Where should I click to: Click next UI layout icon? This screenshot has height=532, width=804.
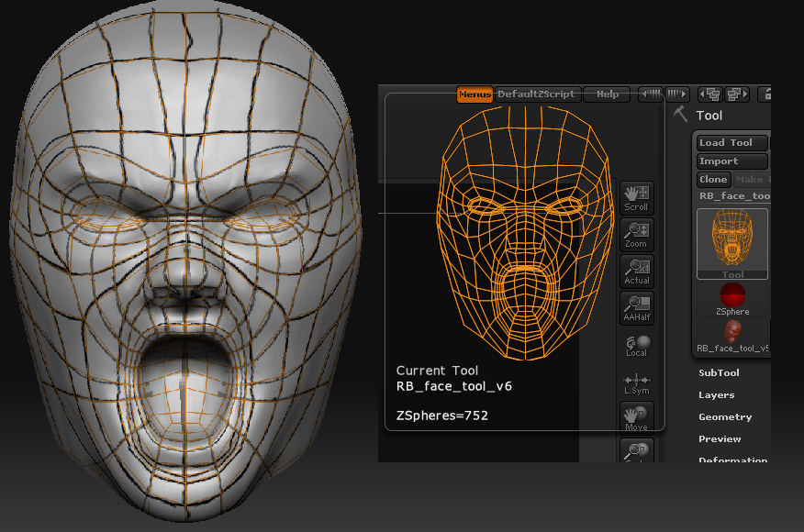click(x=738, y=94)
